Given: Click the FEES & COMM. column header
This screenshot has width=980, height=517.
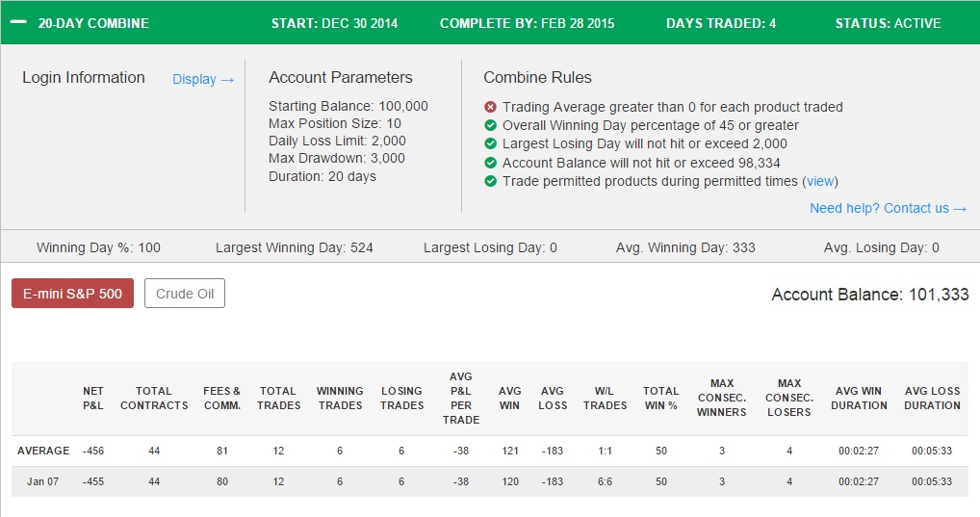Looking at the screenshot, I should 221,399.
